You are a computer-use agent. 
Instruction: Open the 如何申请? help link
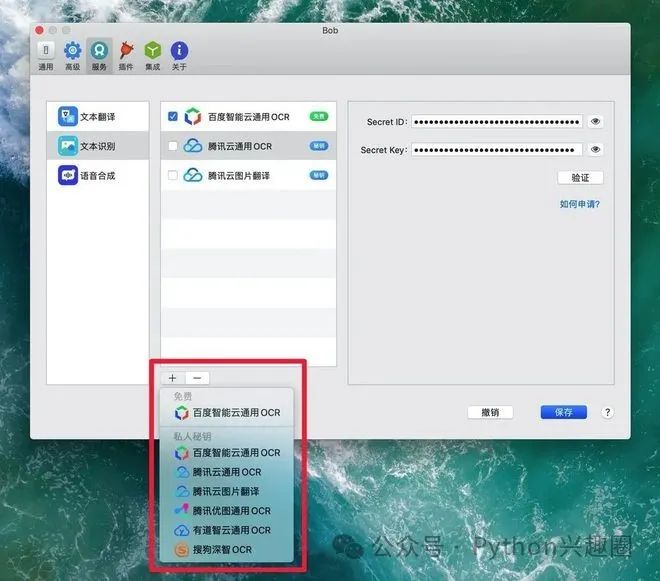pyautogui.click(x=580, y=204)
